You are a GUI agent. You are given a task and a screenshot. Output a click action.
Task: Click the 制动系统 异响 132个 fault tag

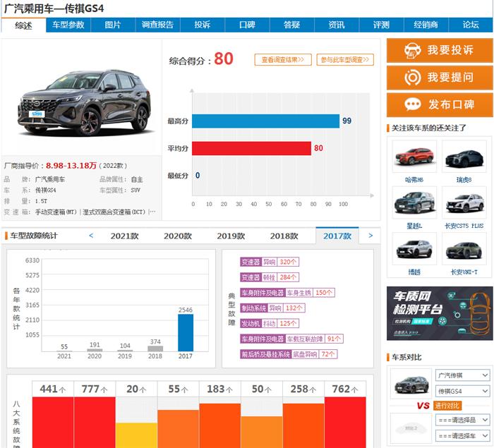(x=272, y=308)
